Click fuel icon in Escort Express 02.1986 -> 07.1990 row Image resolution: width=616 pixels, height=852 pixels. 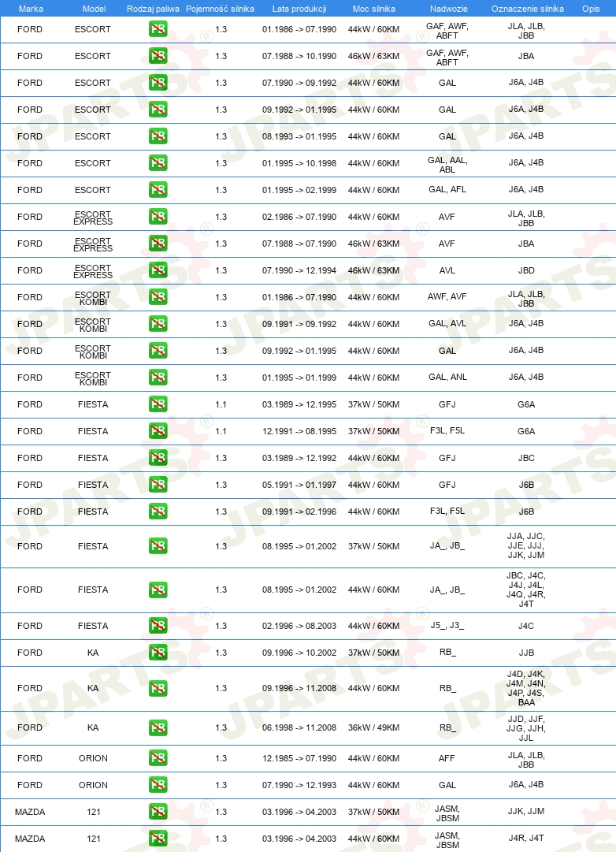(x=158, y=216)
